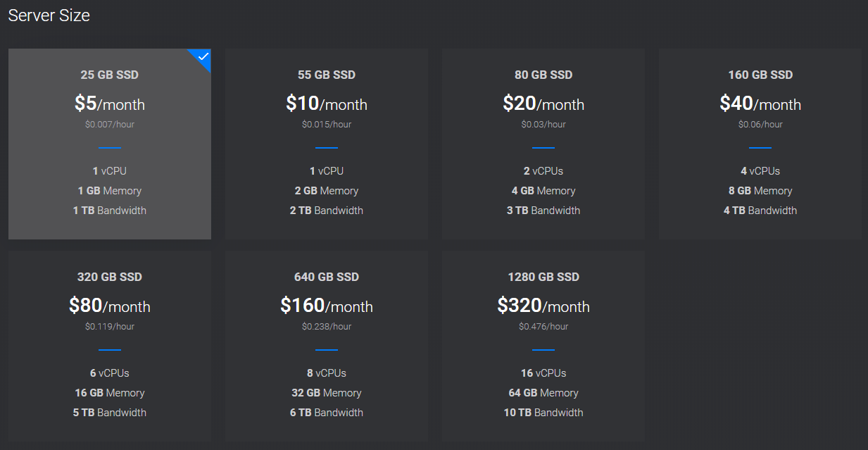Click the 2 TB Bandwidth label

326,211
